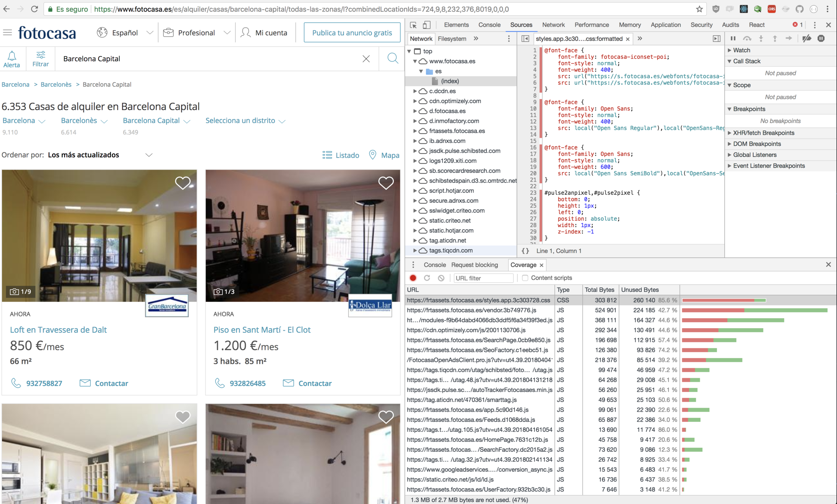This screenshot has height=504, width=837.
Task: Click the red coverage record button
Action: pos(413,278)
